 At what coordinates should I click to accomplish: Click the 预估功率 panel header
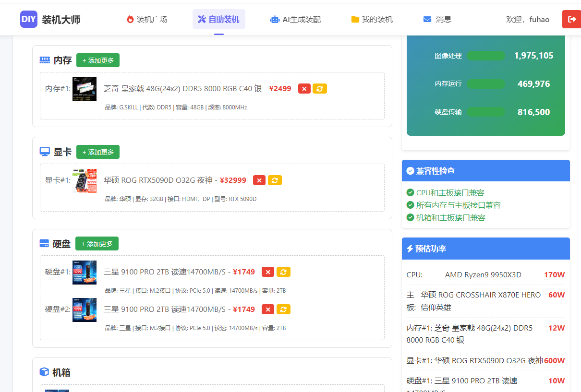[486, 249]
